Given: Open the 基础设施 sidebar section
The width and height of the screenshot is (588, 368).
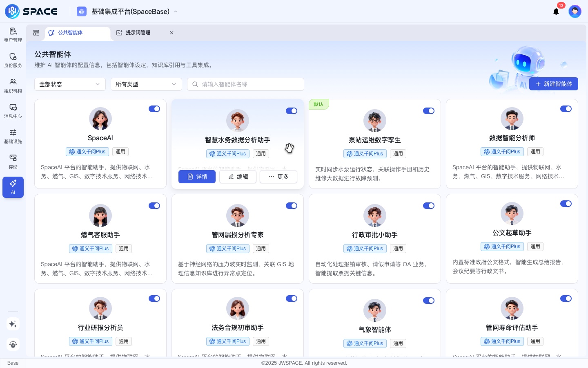Looking at the screenshot, I should coord(13,136).
